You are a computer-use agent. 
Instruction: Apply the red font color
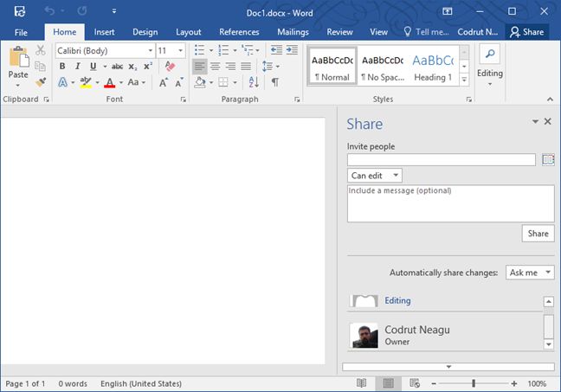(110, 82)
